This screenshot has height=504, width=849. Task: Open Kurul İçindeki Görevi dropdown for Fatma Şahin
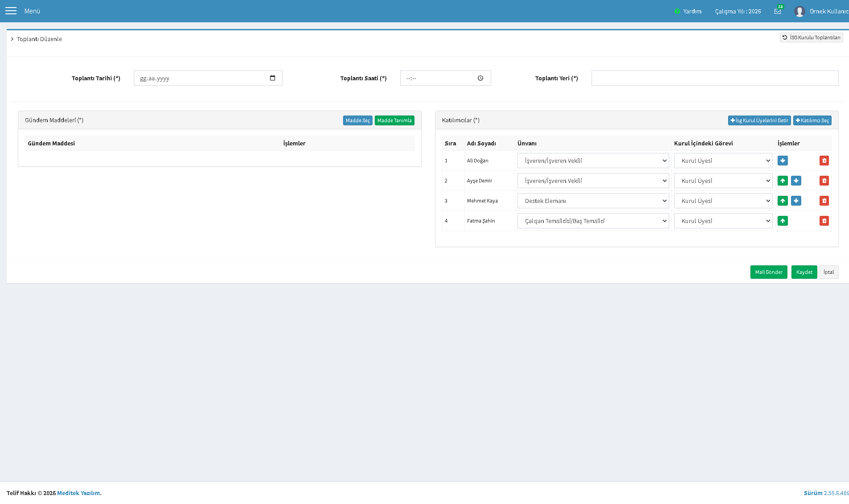point(723,221)
